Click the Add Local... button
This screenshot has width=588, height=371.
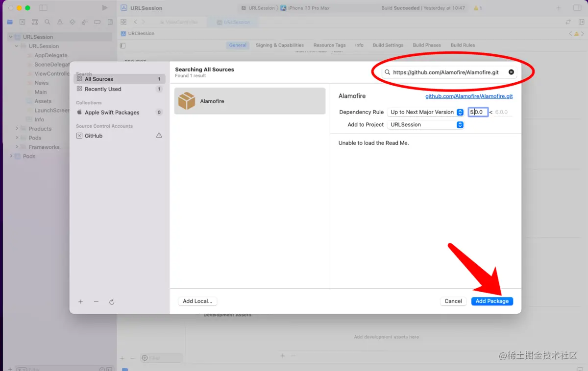197,301
